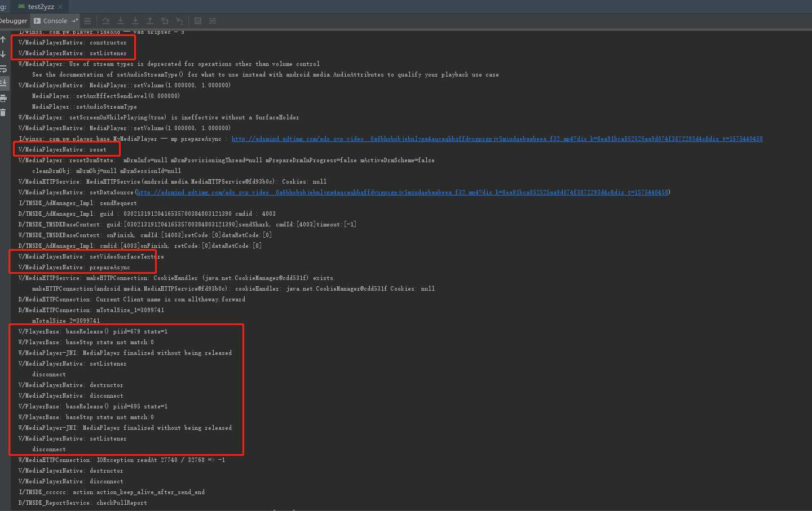Click 'action:action_keep_alive_after_send_end' log line
Screen dimensions: 812x511
pyautogui.click(x=111, y=492)
